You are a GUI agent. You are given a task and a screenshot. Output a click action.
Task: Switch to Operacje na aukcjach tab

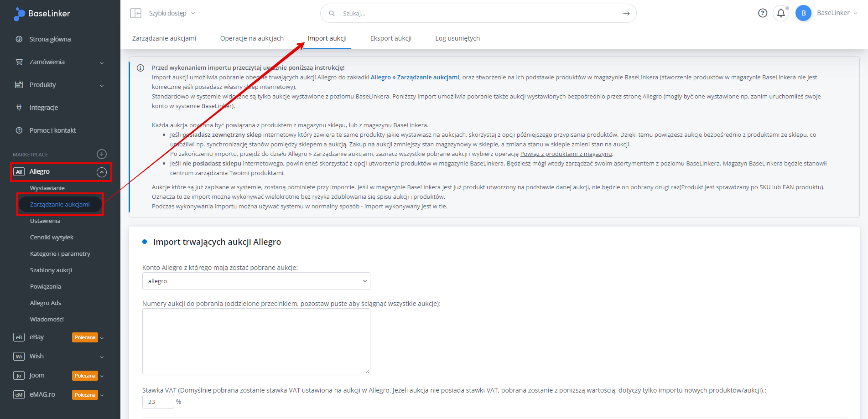pos(252,38)
